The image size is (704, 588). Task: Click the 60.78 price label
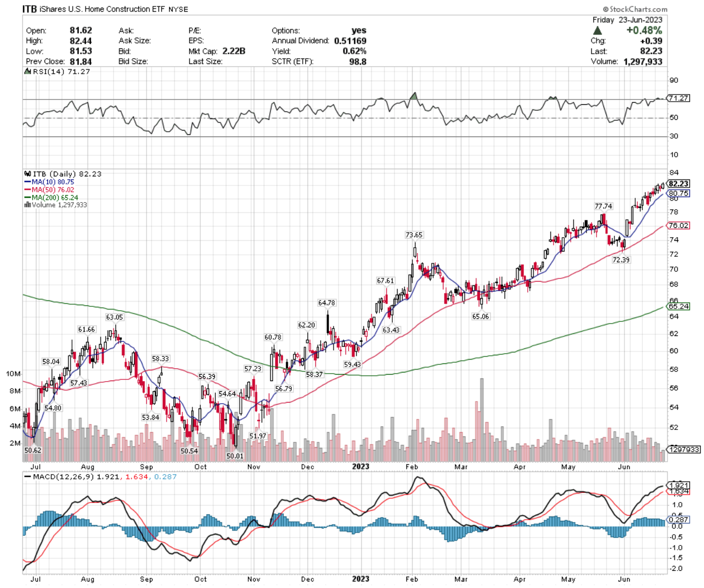pos(272,338)
